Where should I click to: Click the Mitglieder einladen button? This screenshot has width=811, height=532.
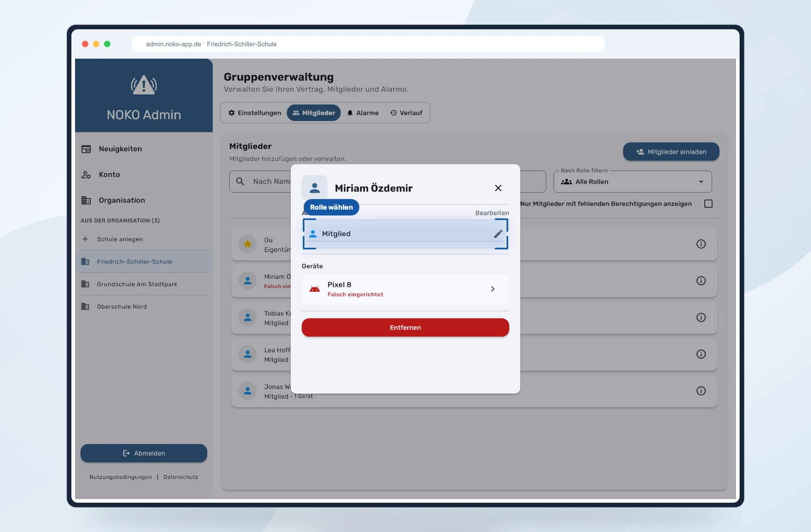pyautogui.click(x=671, y=151)
